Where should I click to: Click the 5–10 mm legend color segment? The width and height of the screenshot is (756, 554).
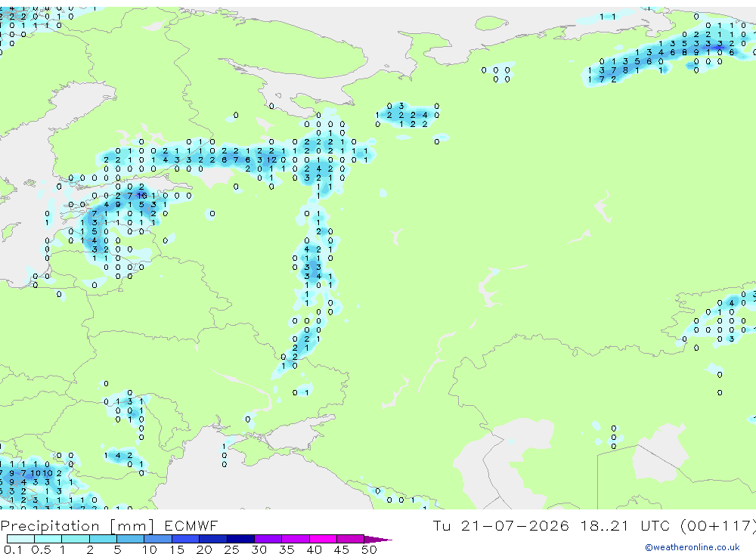130,539
